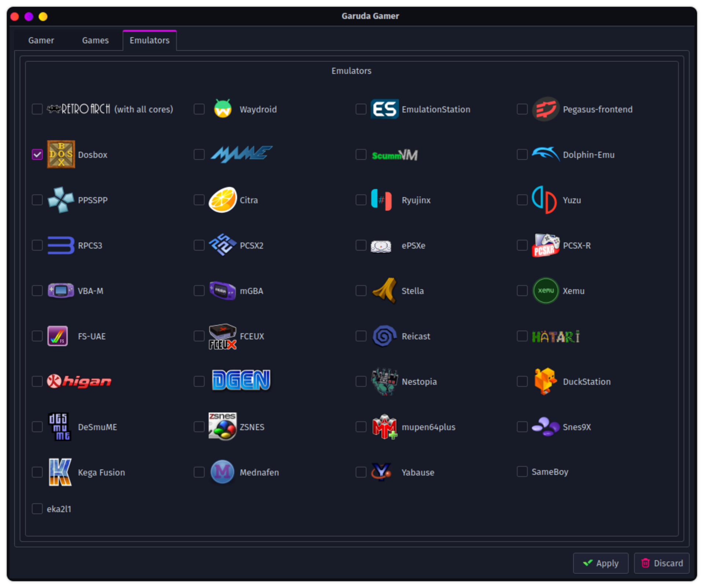
Task: Click the ePSXe controller icon
Action: 381,246
